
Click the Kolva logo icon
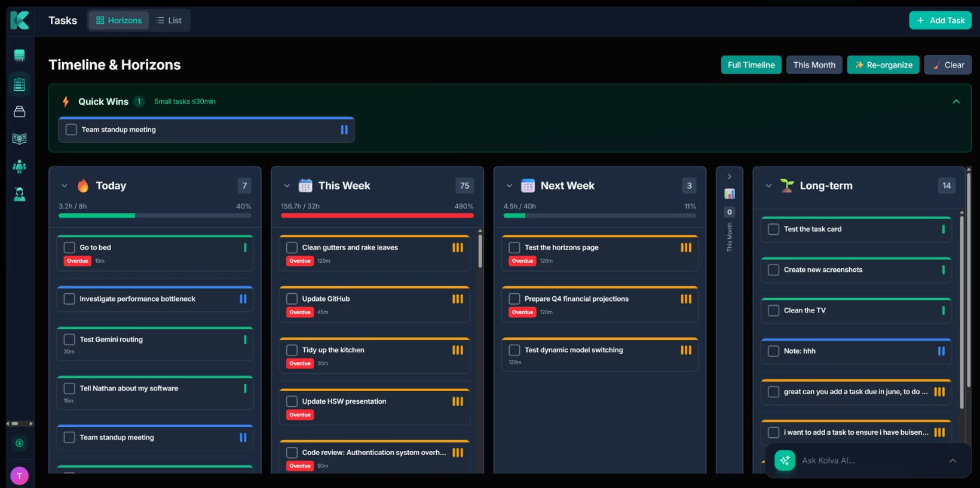tap(20, 20)
